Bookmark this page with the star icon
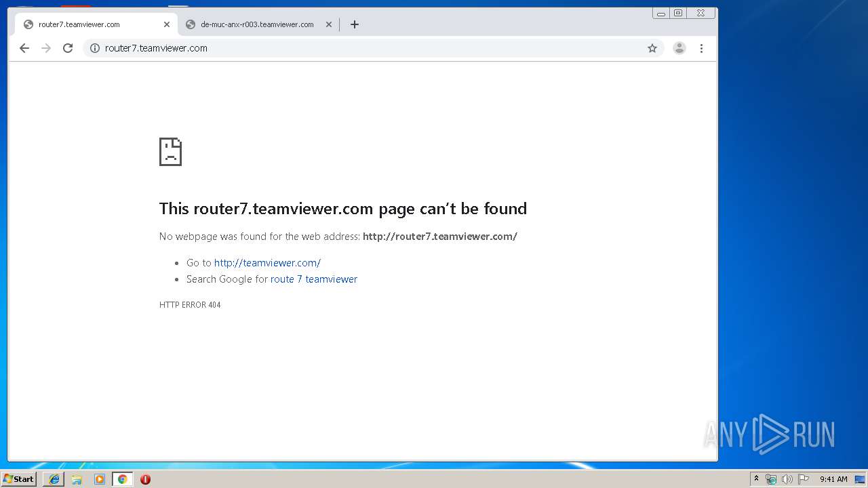This screenshot has height=488, width=868. pos(652,48)
